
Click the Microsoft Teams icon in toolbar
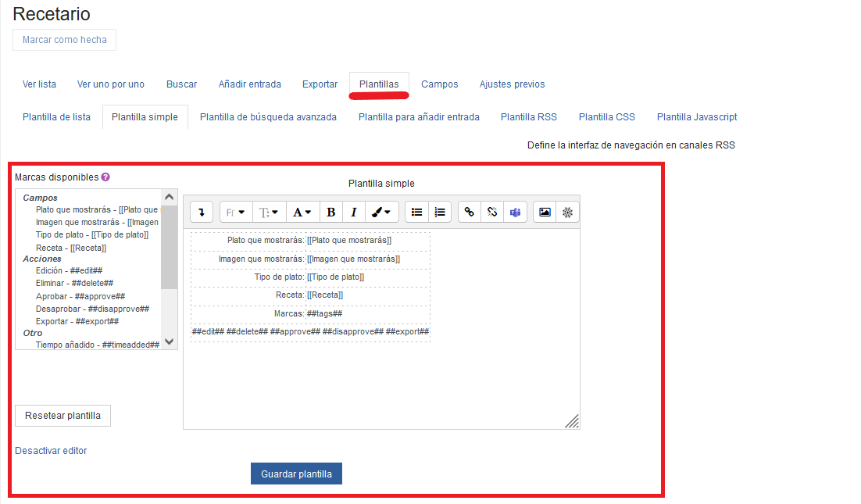[515, 212]
